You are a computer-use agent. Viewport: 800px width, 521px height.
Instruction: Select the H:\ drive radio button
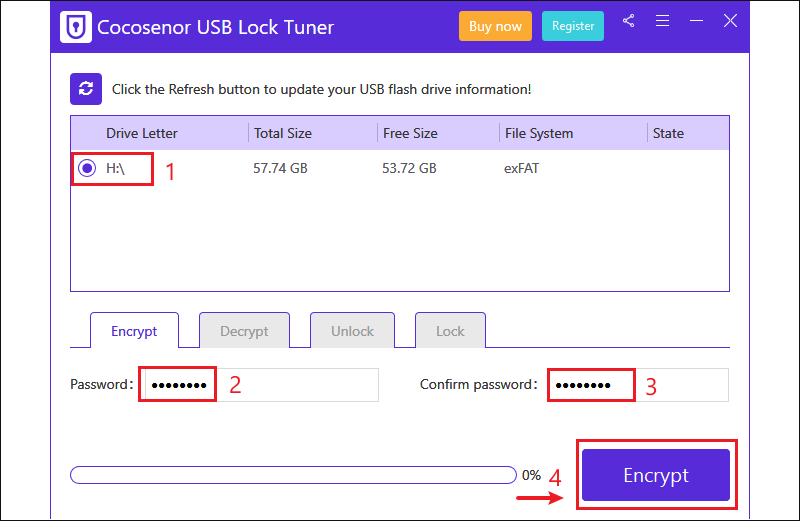[87, 168]
